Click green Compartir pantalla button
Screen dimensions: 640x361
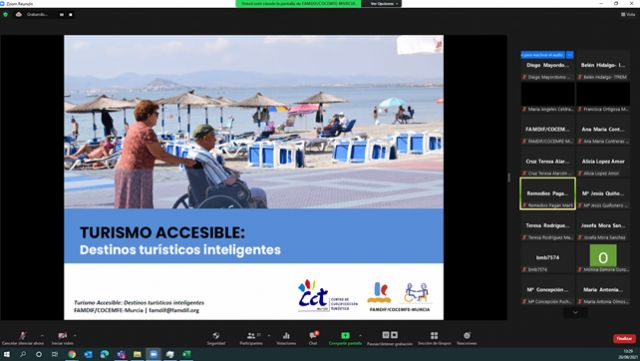(x=345, y=338)
